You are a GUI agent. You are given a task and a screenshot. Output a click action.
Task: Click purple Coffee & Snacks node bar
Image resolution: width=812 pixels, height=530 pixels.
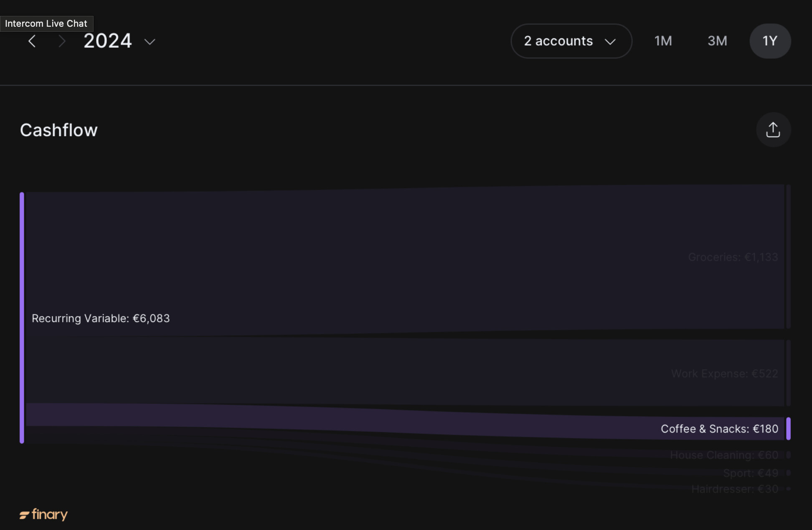789,428
